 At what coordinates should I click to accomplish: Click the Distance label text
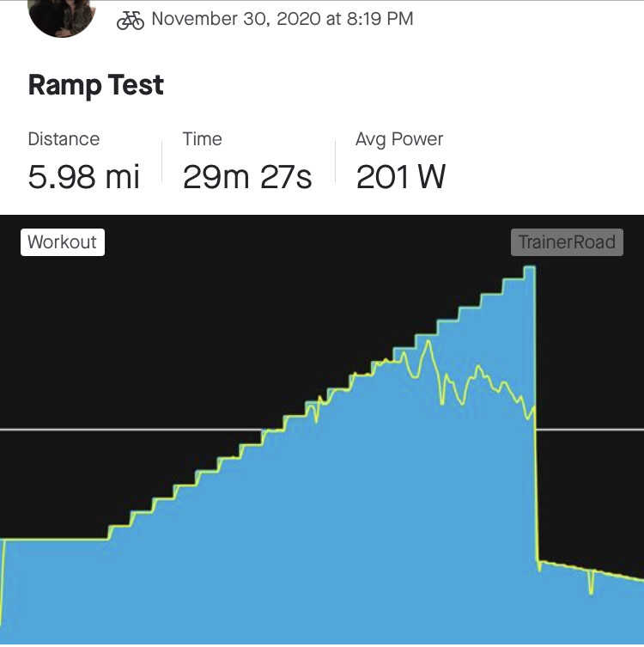64,139
